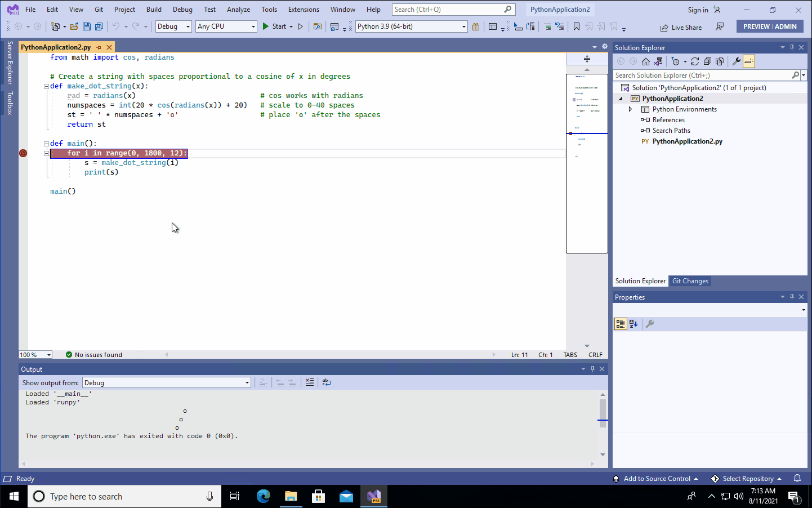Click the Send Feedback icon
This screenshot has width=812, height=508.
[720, 26]
